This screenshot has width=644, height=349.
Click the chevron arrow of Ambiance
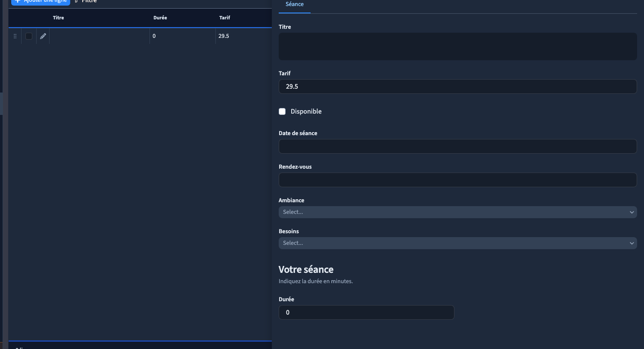[x=632, y=212]
